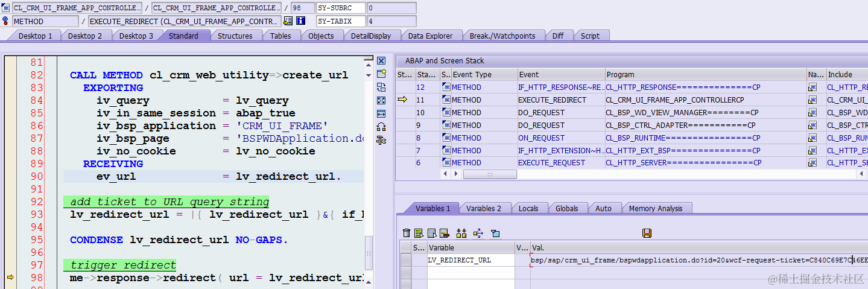Click the Include column header
The width and height of the screenshot is (868, 289).
coord(846,75)
